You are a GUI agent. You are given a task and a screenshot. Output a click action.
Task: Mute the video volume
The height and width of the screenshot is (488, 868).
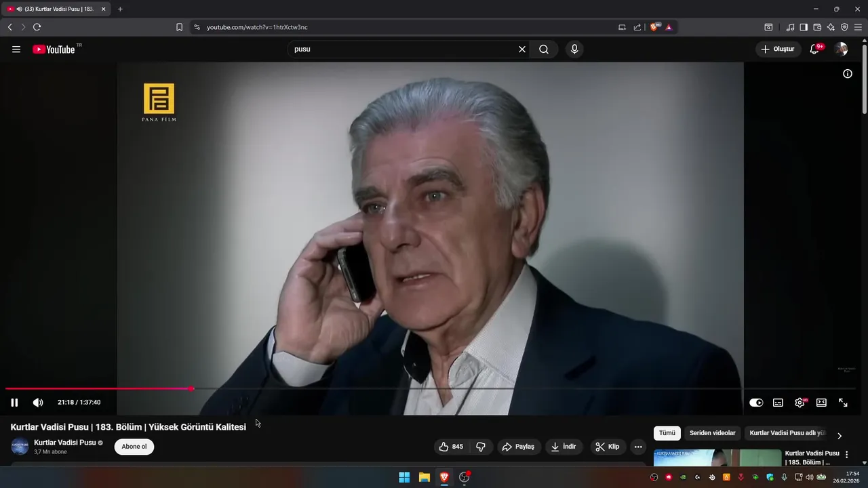[38, 403]
